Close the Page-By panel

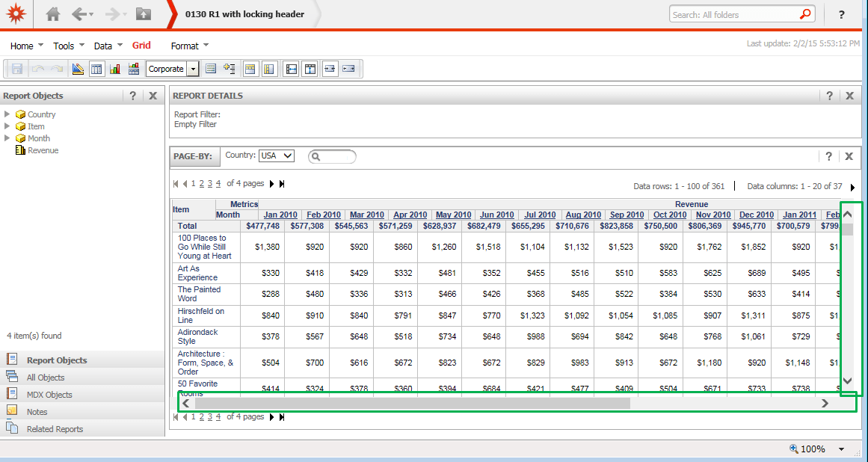click(x=849, y=156)
